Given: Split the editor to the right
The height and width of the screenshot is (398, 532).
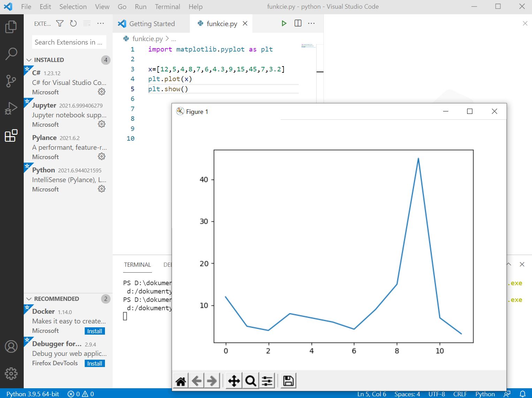Looking at the screenshot, I should coord(298,23).
